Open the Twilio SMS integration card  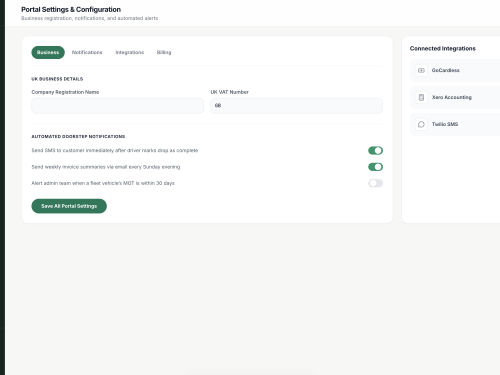[x=455, y=124]
